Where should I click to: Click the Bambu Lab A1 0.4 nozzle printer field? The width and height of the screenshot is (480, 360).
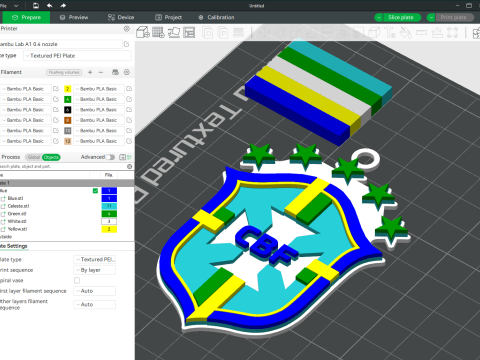[x=61, y=44]
